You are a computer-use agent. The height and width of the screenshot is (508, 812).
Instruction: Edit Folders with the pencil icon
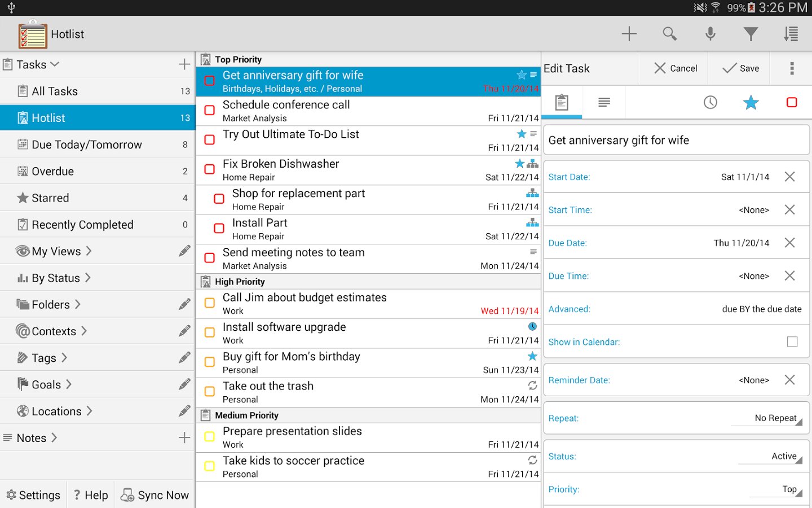184,304
